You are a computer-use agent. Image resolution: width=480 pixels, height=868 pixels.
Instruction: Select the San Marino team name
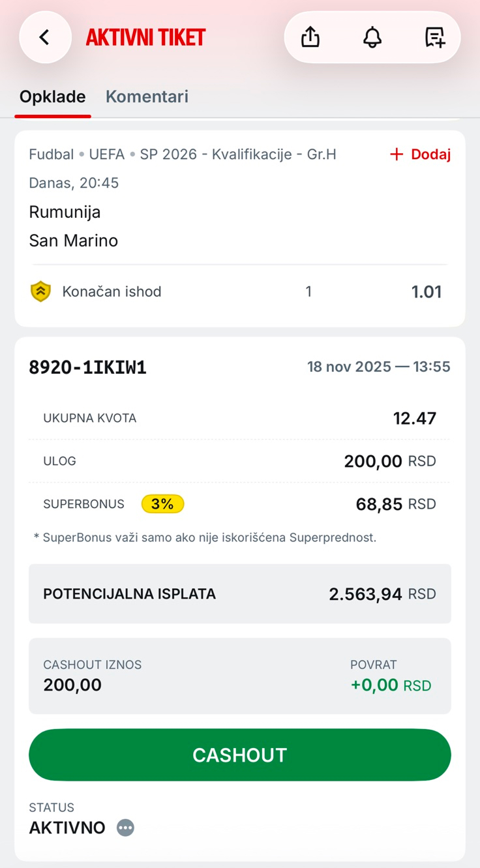74,241
